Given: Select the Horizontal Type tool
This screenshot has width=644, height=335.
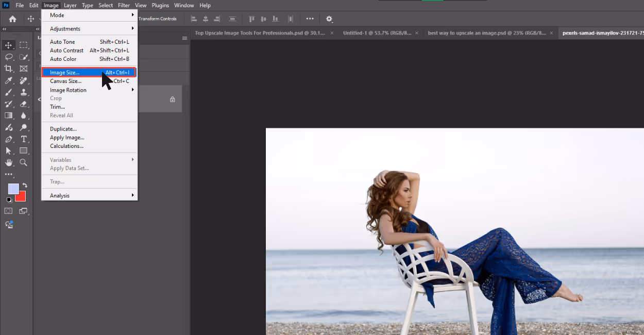Looking at the screenshot, I should pyautogui.click(x=24, y=139).
